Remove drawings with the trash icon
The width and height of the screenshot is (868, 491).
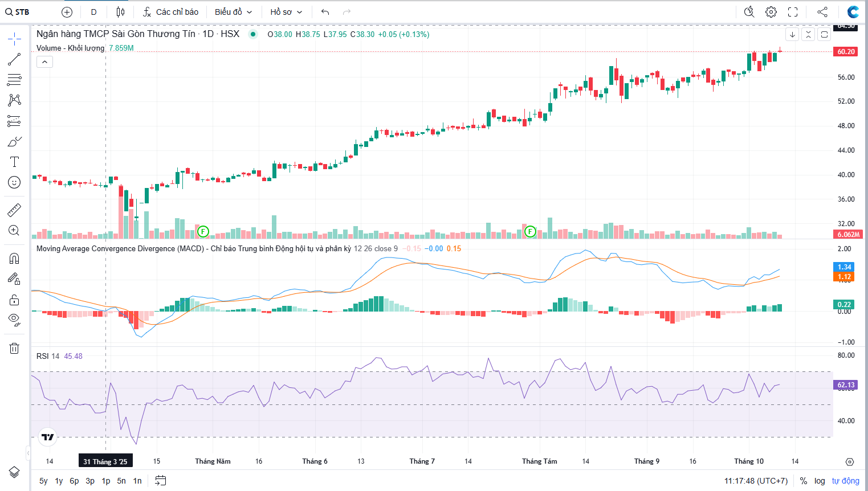(x=14, y=348)
